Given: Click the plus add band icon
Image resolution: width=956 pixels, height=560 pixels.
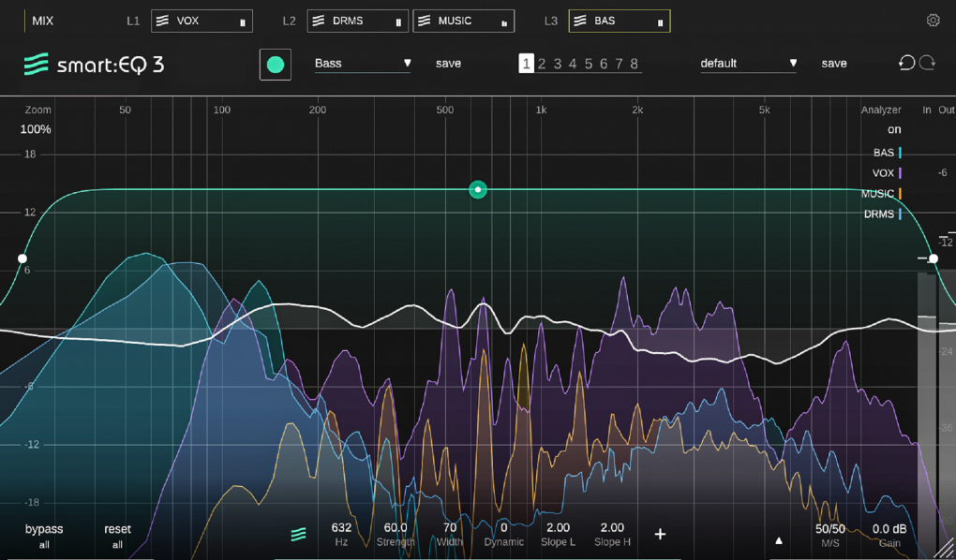Looking at the screenshot, I should pyautogui.click(x=660, y=535).
